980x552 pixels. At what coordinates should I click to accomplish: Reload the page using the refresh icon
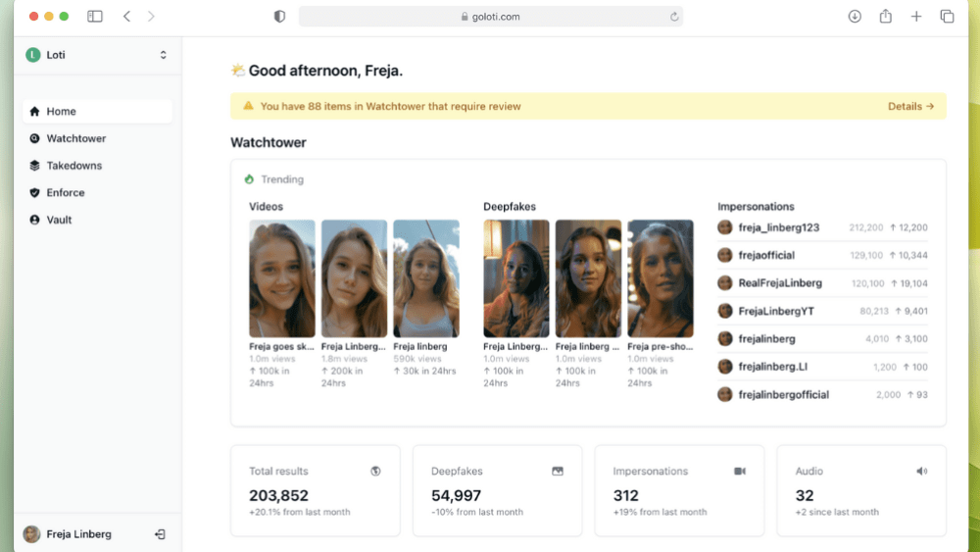[x=674, y=17]
